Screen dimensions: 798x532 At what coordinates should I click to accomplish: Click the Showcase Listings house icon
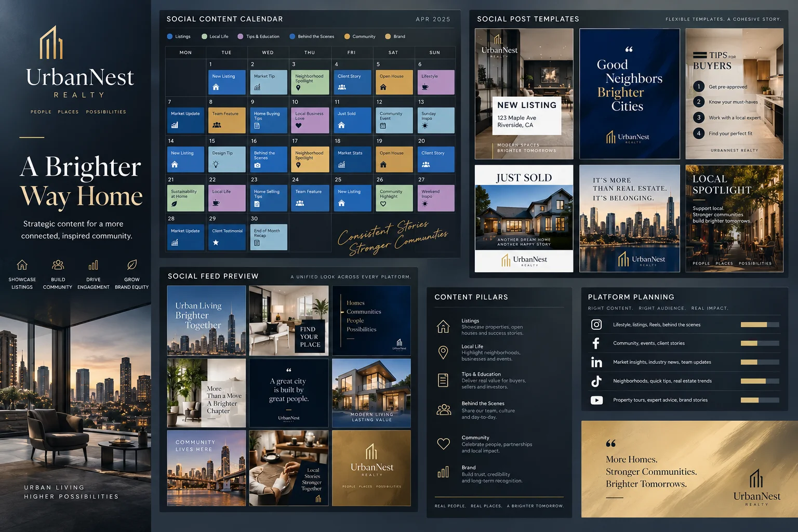[x=22, y=265]
